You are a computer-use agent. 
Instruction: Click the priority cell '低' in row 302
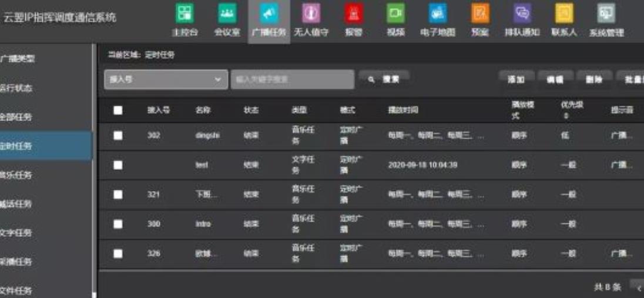click(565, 136)
